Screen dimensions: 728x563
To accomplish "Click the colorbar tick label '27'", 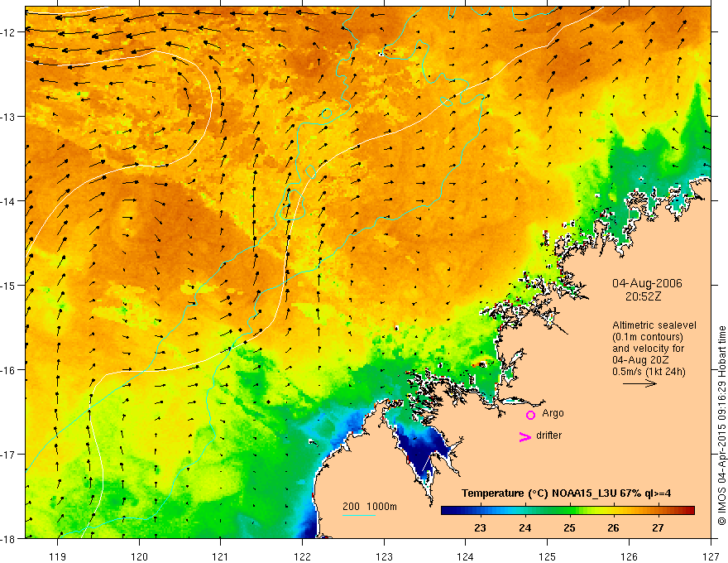I will point(658,528).
